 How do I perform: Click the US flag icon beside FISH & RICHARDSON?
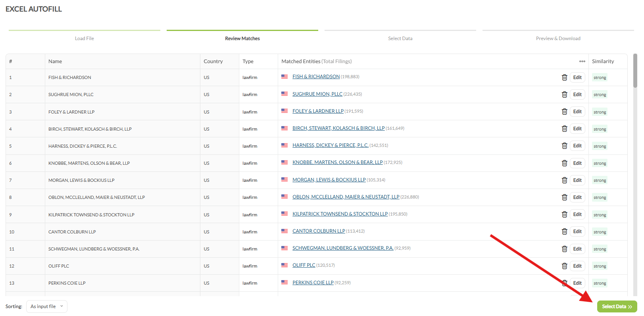285,77
